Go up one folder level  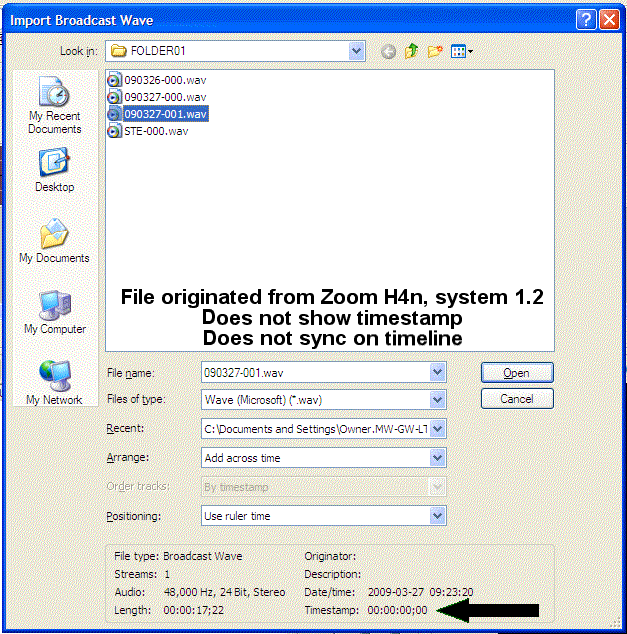(x=412, y=51)
